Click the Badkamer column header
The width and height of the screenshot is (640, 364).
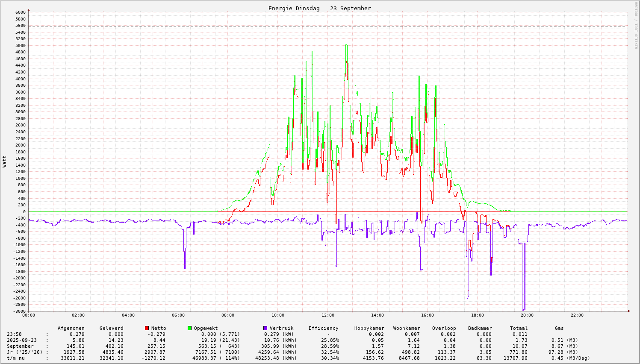(480, 328)
